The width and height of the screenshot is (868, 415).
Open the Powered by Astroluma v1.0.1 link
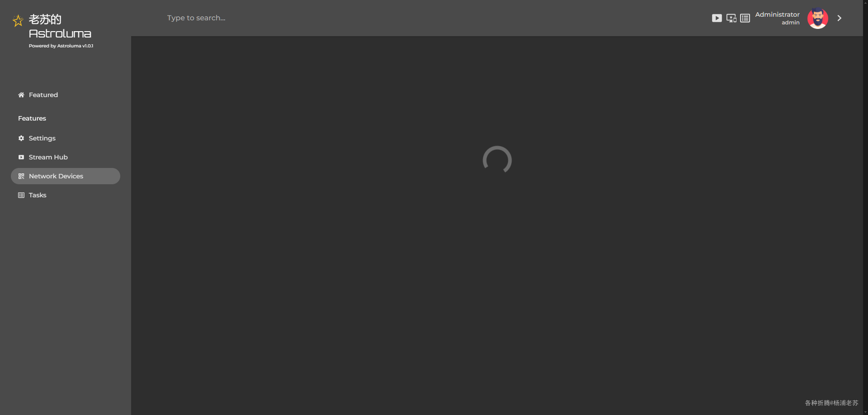[61, 46]
